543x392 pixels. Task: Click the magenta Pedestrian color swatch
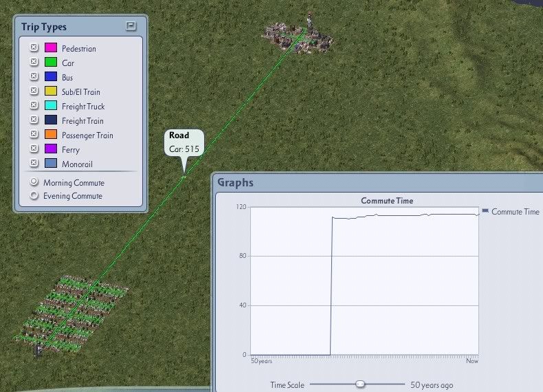coord(51,47)
